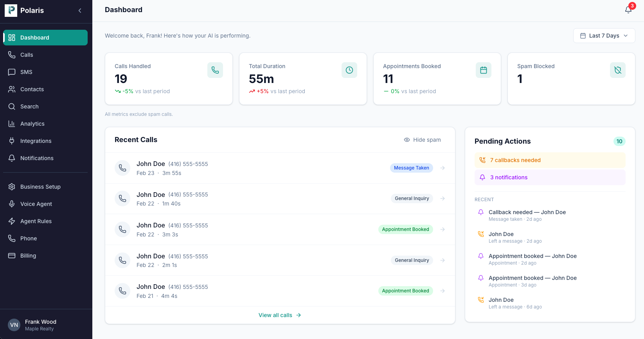Click the phone icon of the Feb 23 call
Screen dimensions: 644x339
tap(122, 168)
